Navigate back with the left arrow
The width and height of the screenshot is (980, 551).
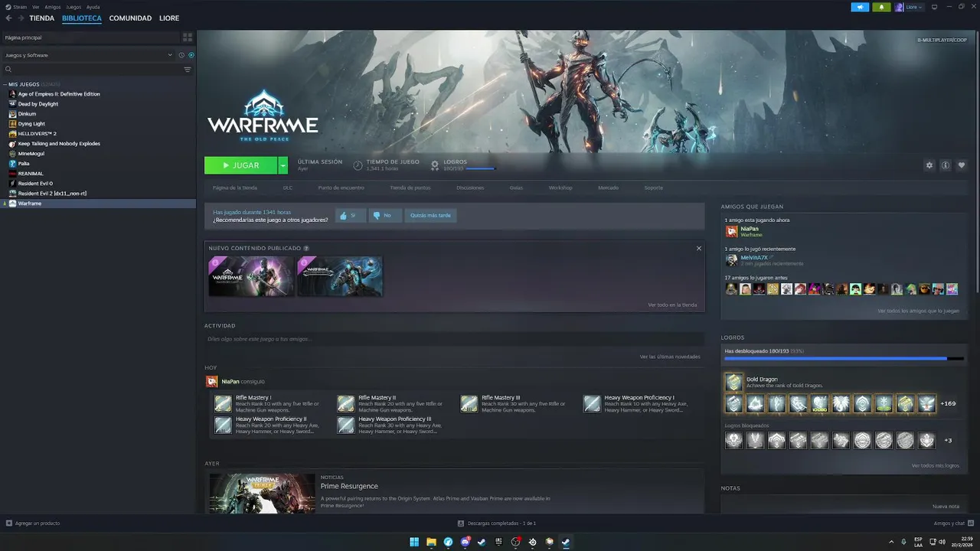[9, 18]
